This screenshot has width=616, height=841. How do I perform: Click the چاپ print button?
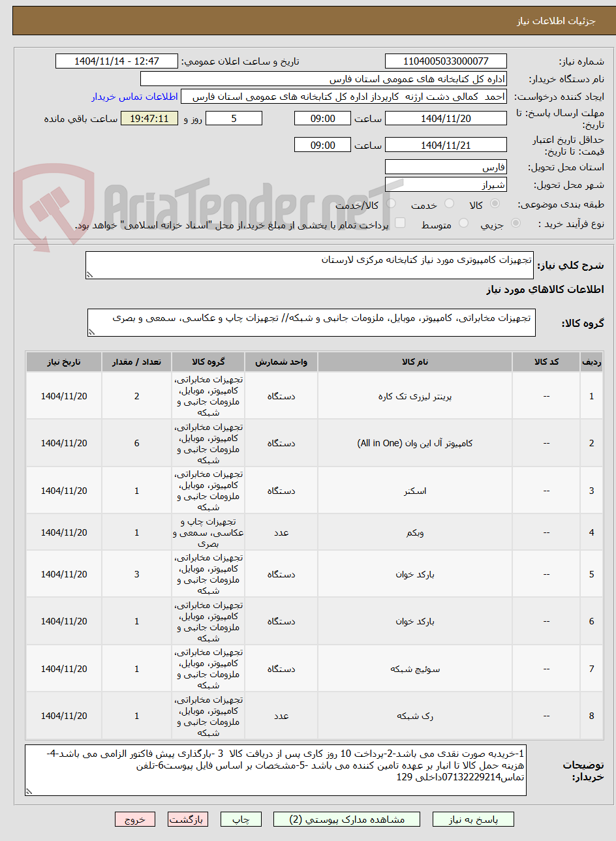click(241, 819)
